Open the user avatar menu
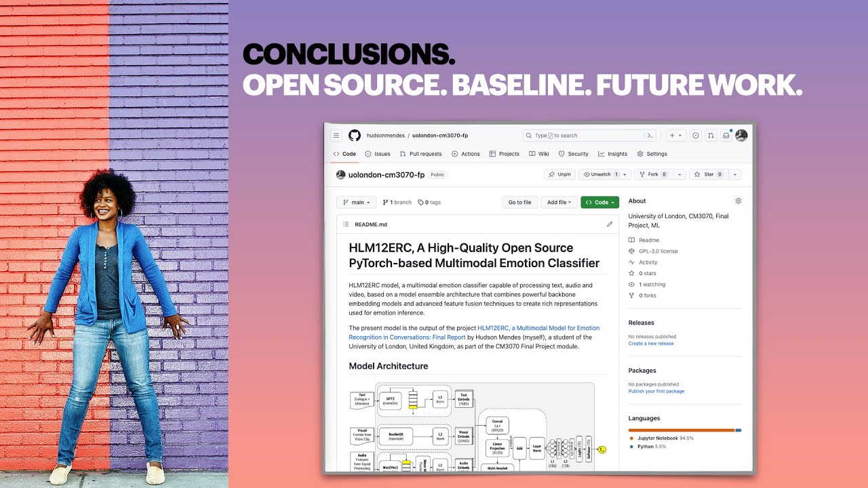This screenshot has height=488, width=868. (x=741, y=136)
